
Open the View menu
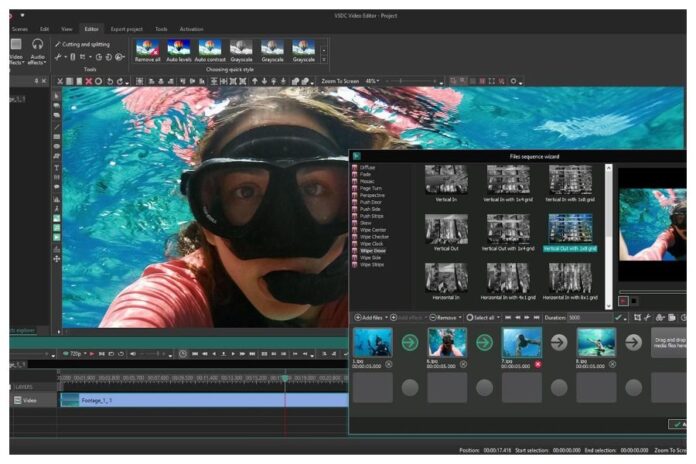pos(67,29)
